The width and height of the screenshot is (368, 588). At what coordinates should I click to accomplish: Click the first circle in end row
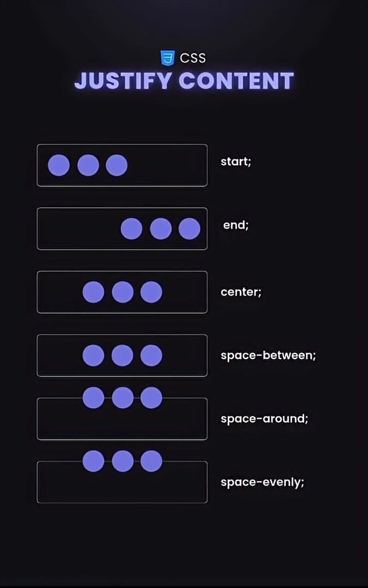click(x=132, y=229)
